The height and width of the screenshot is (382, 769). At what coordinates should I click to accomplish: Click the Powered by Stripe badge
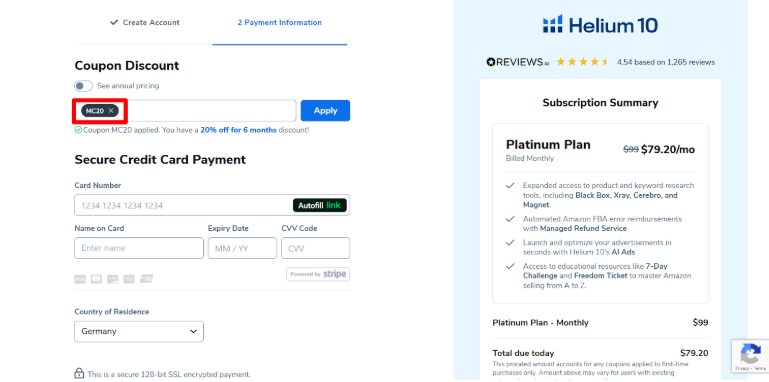318,274
